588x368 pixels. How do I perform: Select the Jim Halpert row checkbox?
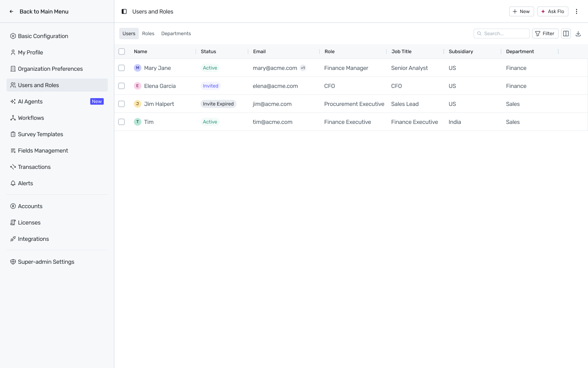[x=122, y=104]
